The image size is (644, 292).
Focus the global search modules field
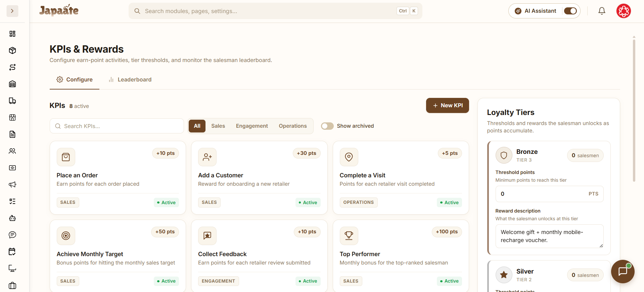pyautogui.click(x=275, y=11)
